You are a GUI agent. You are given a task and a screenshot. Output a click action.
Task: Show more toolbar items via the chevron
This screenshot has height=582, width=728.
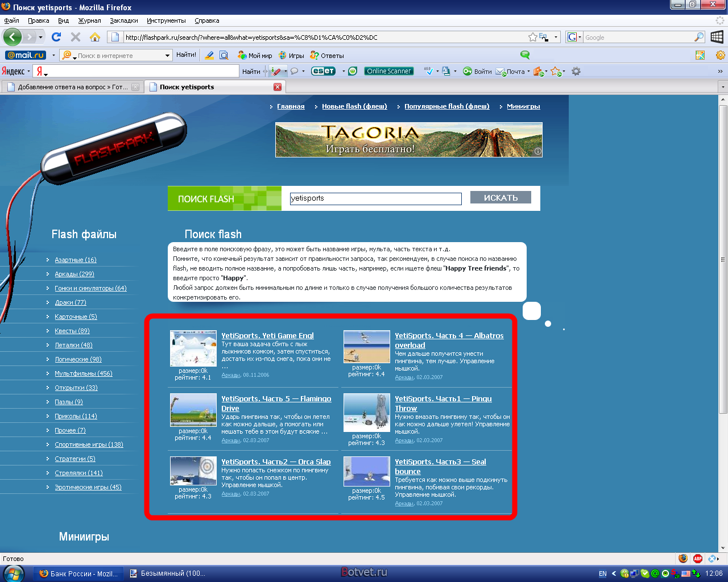[x=720, y=71]
